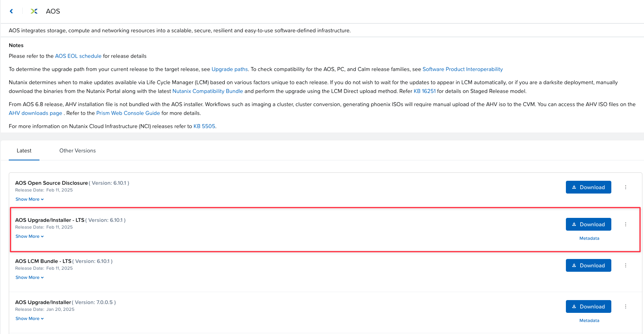644x334 pixels.
Task: Open the KB 5505 link
Action: pos(204,126)
